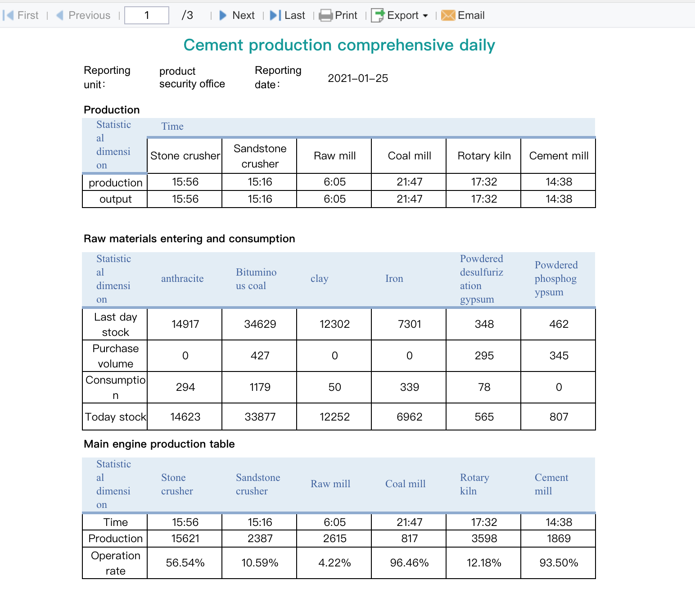Screen dimensions: 695x616
Task: Click the Last navigation label
Action: [295, 15]
